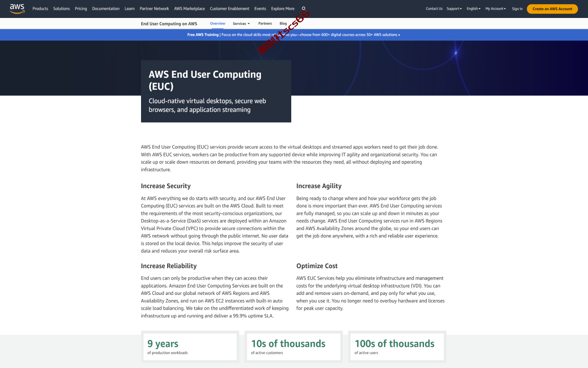Select Learn in the top navigation

pos(130,9)
